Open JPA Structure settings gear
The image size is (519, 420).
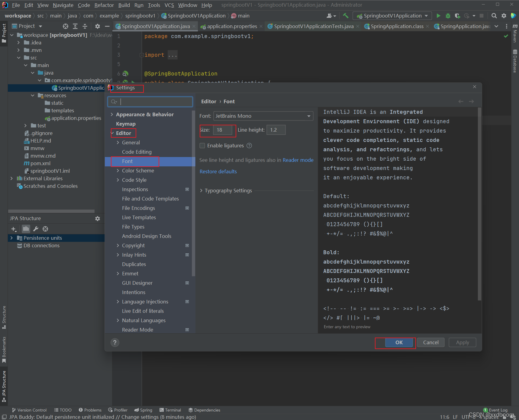click(x=98, y=218)
